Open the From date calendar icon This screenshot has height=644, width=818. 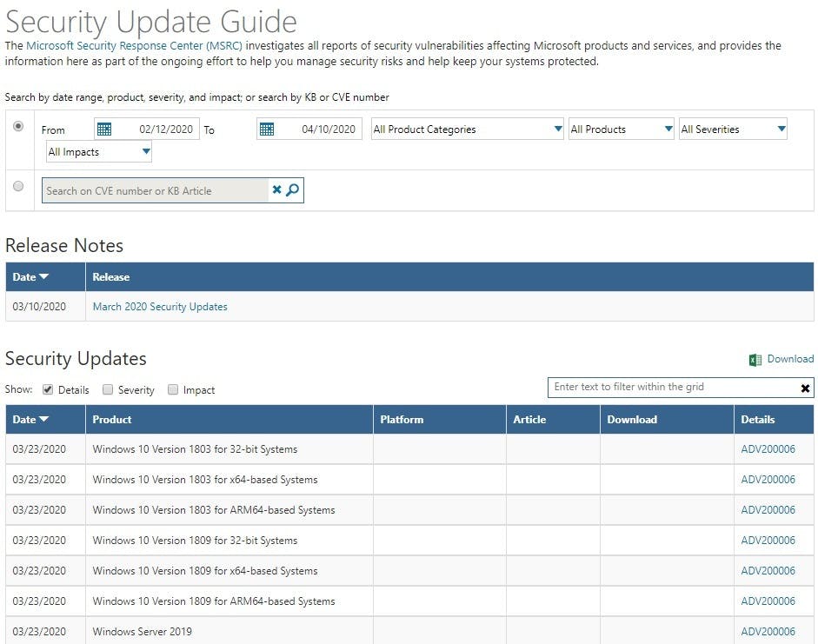point(104,129)
